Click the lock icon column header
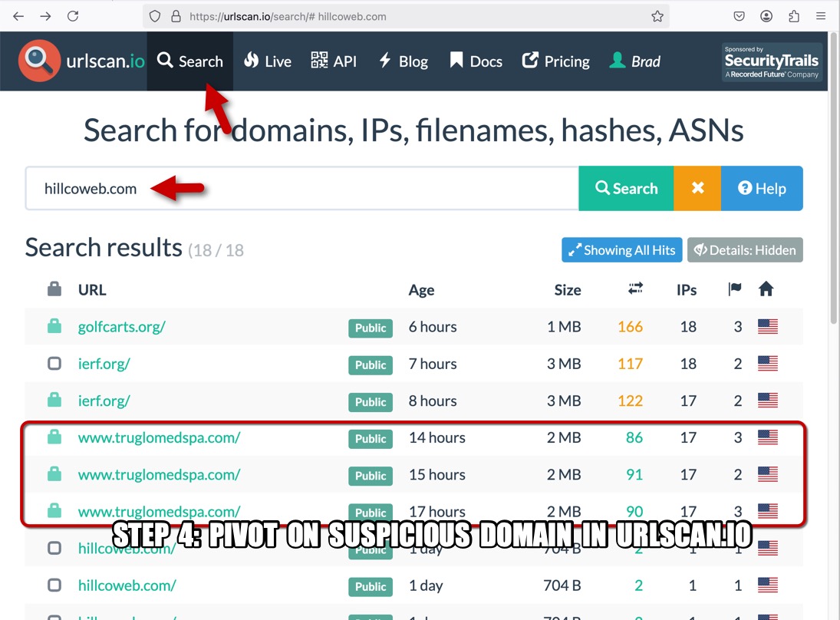This screenshot has width=840, height=620. [54, 289]
